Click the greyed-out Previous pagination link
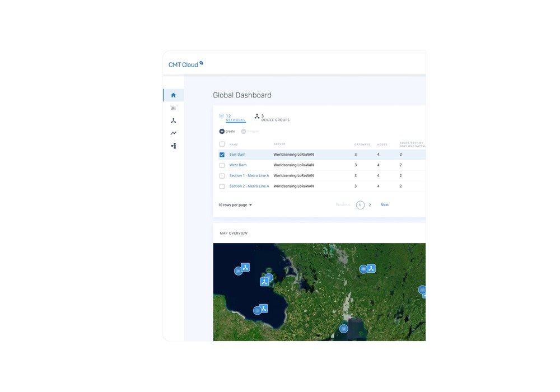 (x=343, y=204)
